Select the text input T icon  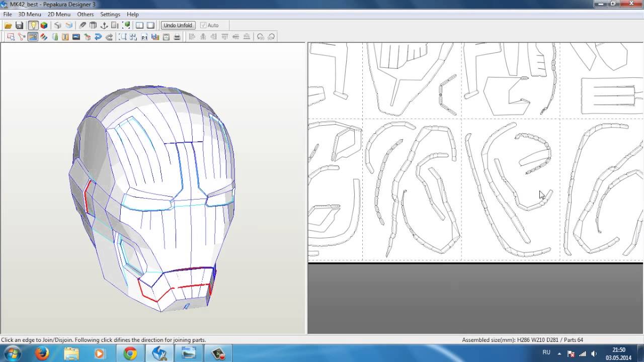(65, 37)
